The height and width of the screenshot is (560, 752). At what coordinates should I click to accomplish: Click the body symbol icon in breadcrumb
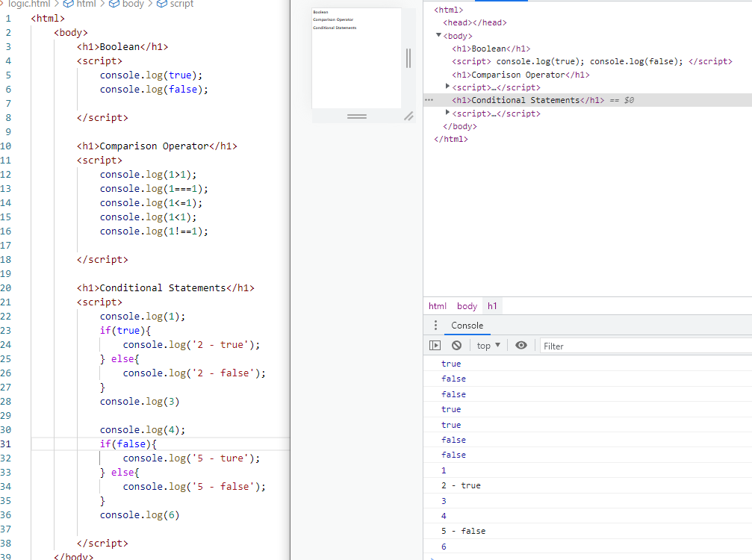pos(114,4)
